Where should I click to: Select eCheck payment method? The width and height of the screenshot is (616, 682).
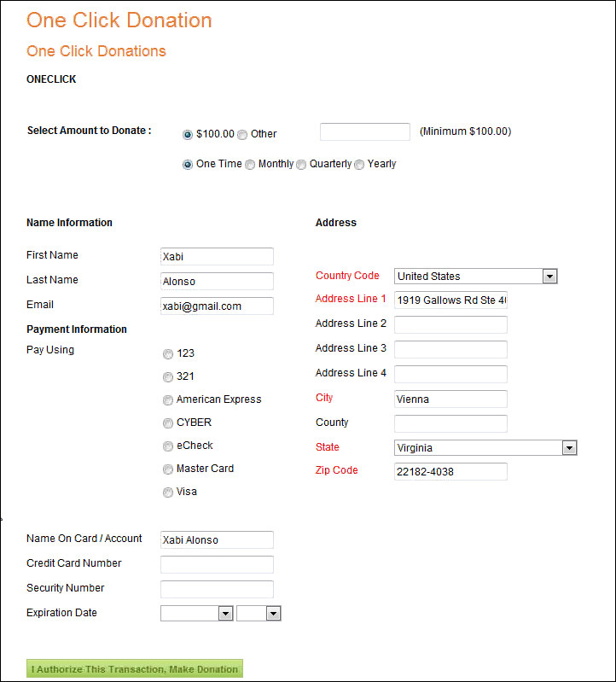(x=168, y=446)
